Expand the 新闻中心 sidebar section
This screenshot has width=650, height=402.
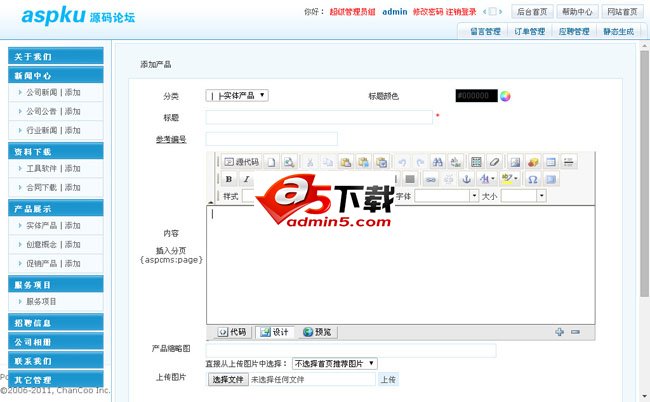tap(56, 75)
